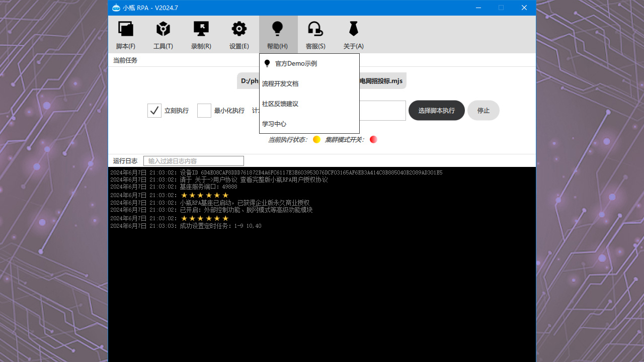Open 学习中心 from the dropdown
Image resolution: width=644 pixels, height=362 pixels.
click(274, 124)
